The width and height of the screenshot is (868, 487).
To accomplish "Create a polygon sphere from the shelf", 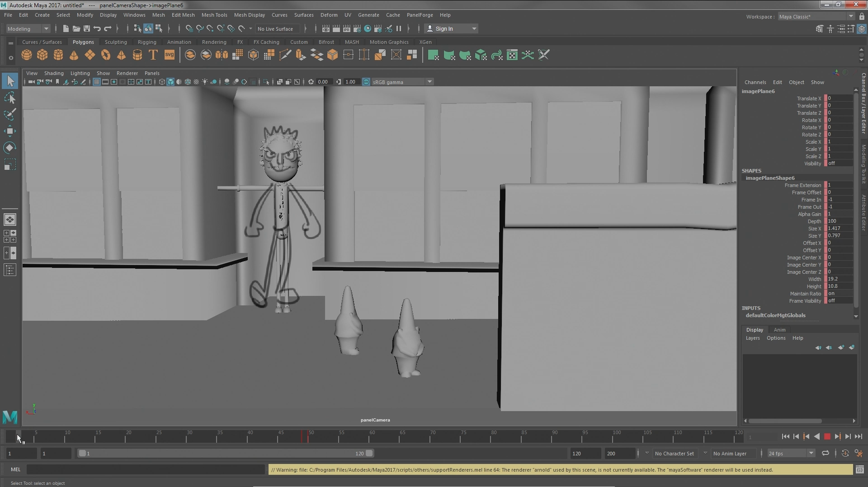I will pyautogui.click(x=27, y=55).
